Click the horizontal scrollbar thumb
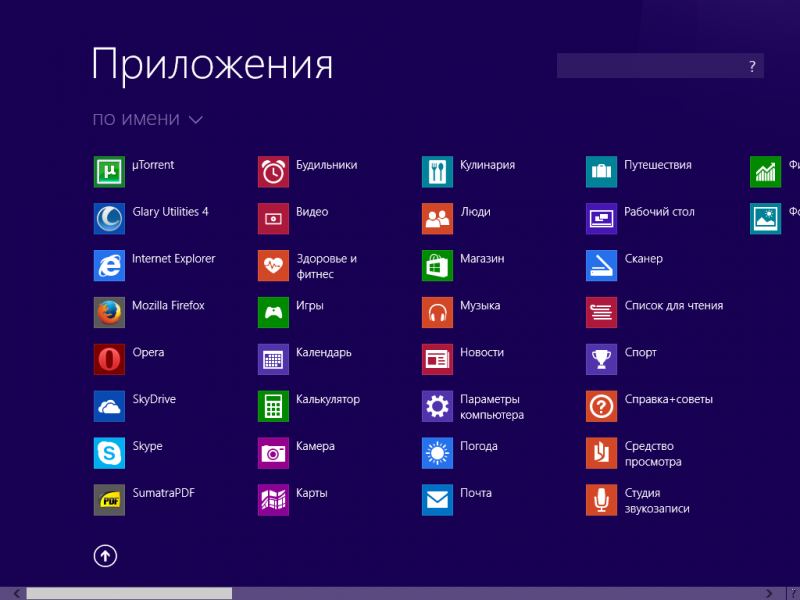The height and width of the screenshot is (600, 800). pos(129,593)
